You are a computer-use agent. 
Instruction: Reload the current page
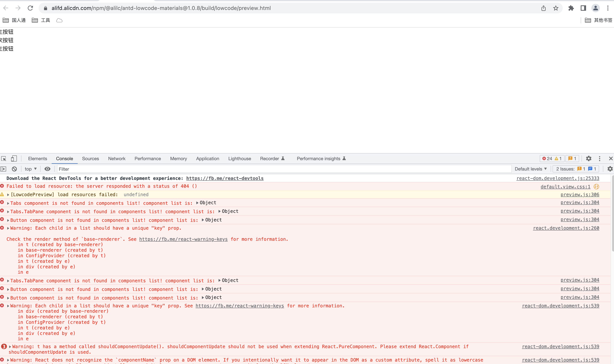30,8
